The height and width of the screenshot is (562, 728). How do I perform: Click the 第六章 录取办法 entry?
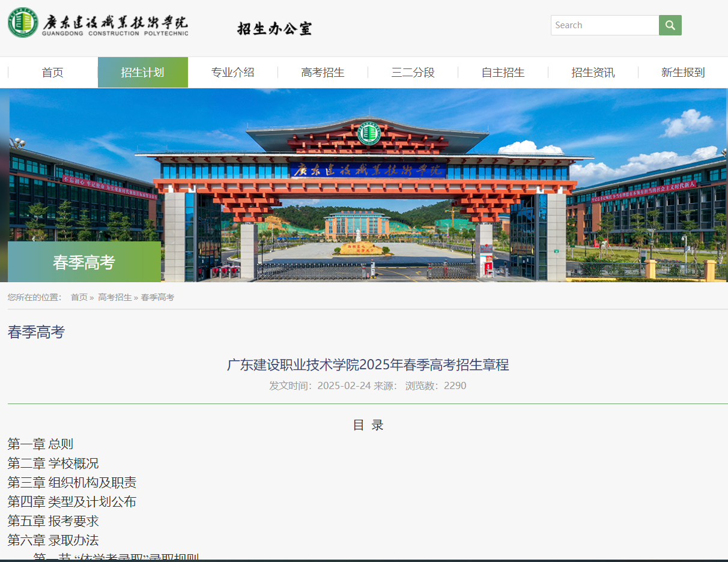53,540
